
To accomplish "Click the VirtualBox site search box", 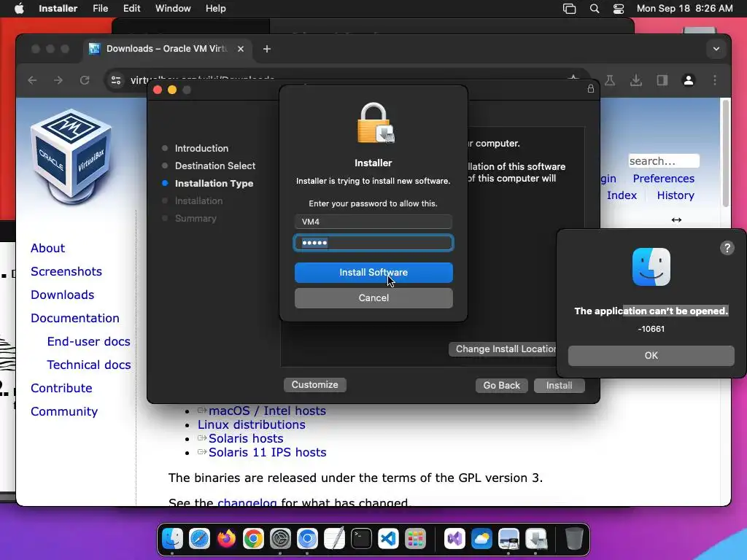I will tap(664, 161).
